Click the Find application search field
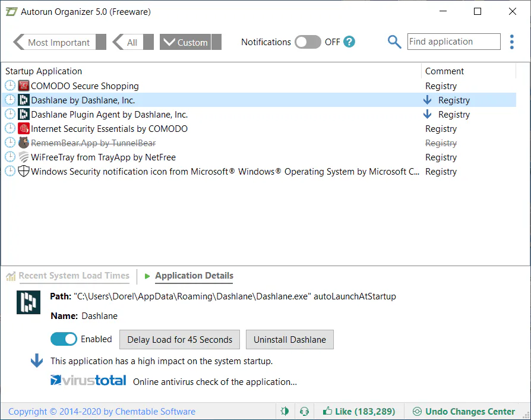 tap(454, 42)
